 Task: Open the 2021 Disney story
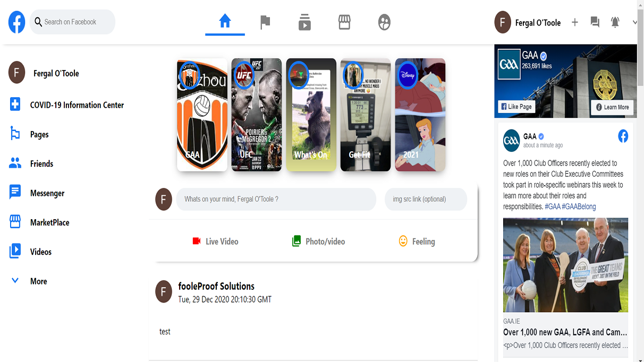(x=420, y=115)
